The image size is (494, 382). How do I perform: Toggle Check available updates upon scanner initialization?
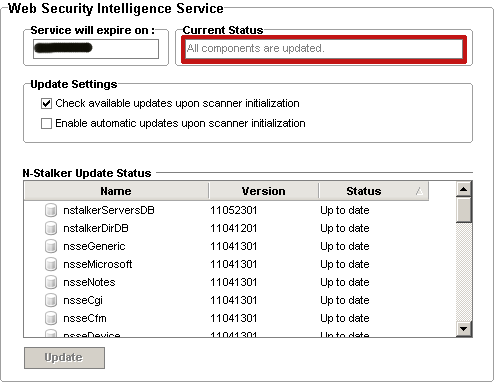coord(46,104)
